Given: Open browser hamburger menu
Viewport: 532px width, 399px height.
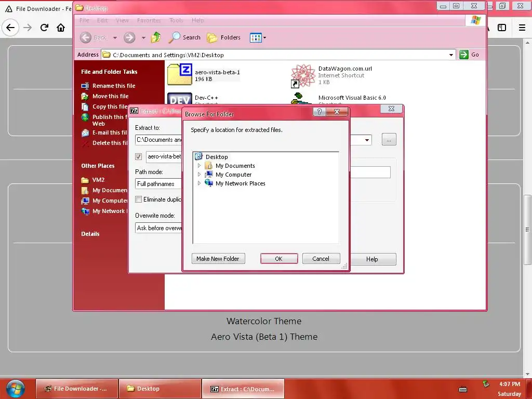Looking at the screenshot, I should pyautogui.click(x=522, y=28).
